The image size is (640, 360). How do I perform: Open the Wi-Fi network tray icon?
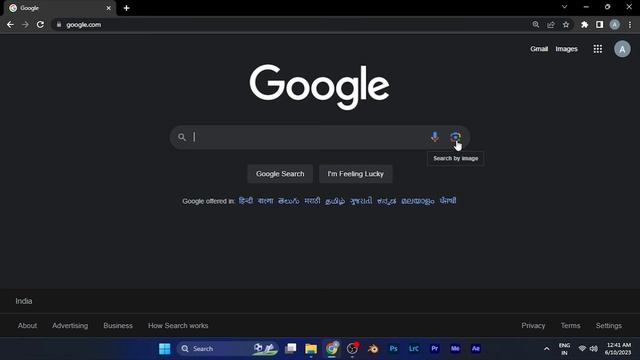click(582, 349)
